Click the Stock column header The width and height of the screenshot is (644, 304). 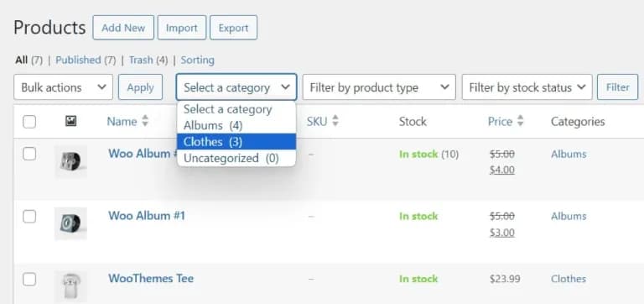pyautogui.click(x=413, y=122)
